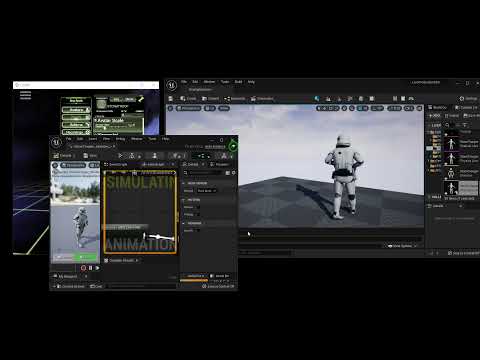Click the gear icon in blueprint Details panel
The width and height of the screenshot is (480, 360).
click(234, 173)
